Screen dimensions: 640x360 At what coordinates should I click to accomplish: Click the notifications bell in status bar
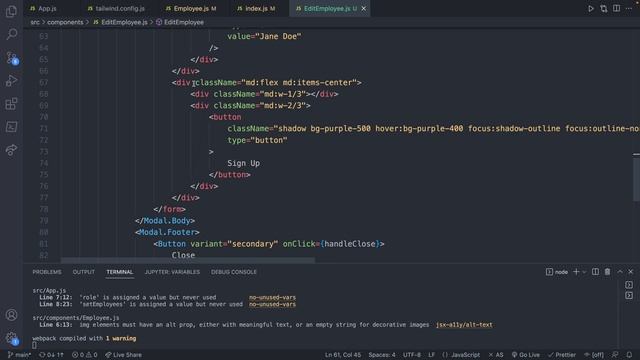[x=629, y=355]
